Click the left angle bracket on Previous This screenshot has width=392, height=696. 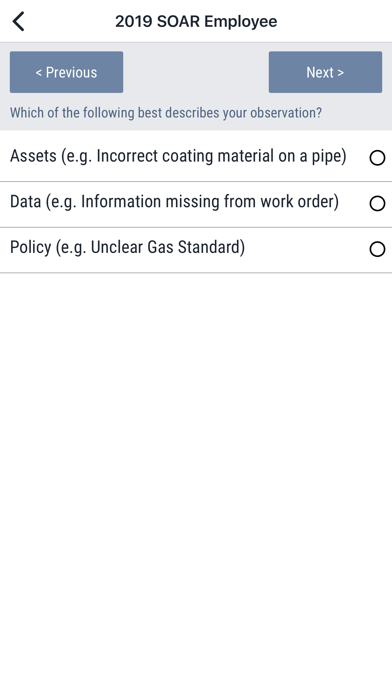(x=39, y=73)
